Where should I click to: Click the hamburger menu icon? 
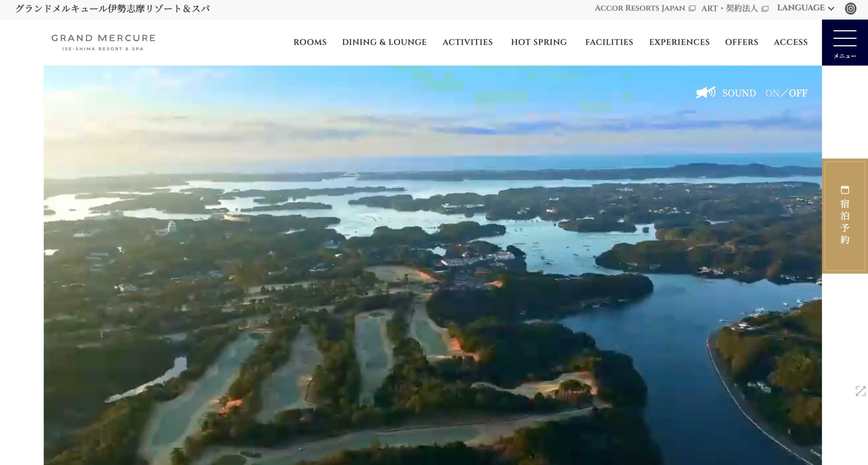pyautogui.click(x=845, y=38)
